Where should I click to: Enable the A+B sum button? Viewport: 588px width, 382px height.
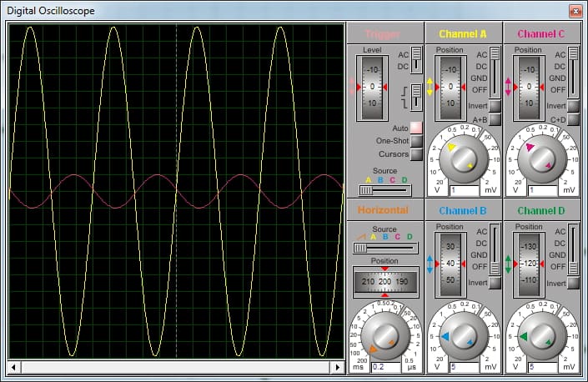pyautogui.click(x=495, y=119)
